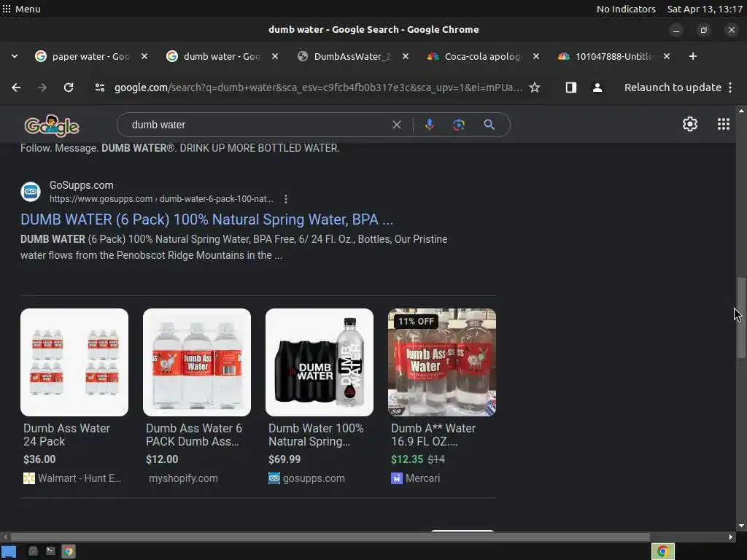
Task: Open the Chrome profile icon
Action: [x=597, y=87]
